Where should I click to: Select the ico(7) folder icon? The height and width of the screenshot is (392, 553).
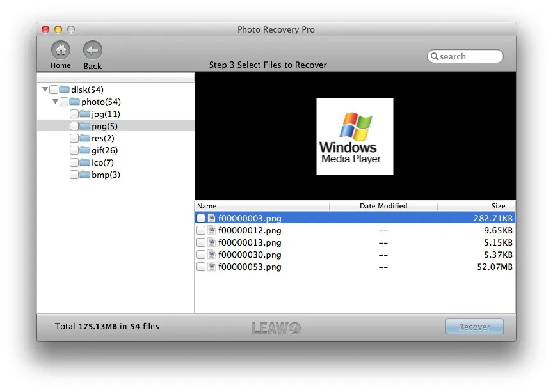[x=84, y=162]
